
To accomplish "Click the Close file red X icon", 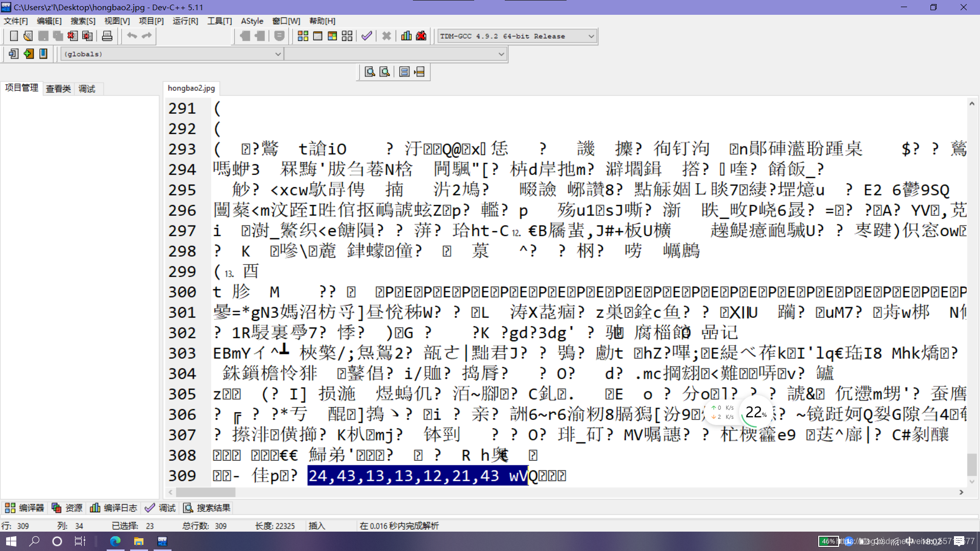I will pyautogui.click(x=72, y=36).
